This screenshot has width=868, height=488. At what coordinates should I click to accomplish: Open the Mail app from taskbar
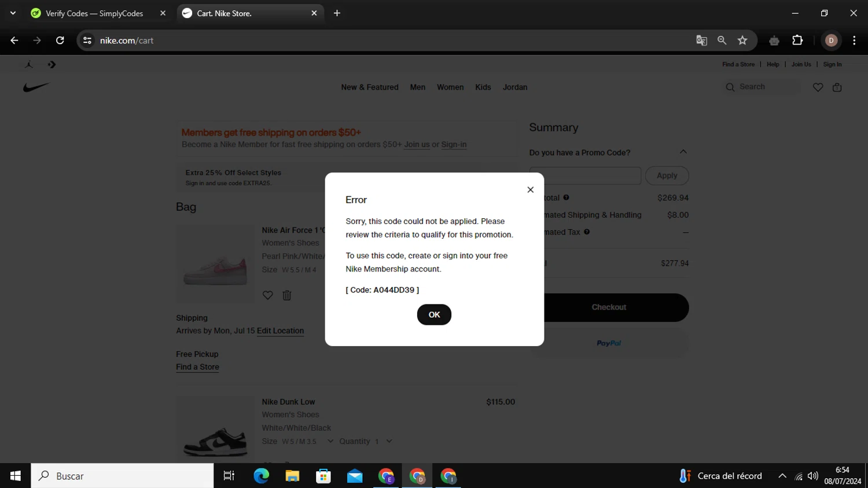pyautogui.click(x=355, y=476)
